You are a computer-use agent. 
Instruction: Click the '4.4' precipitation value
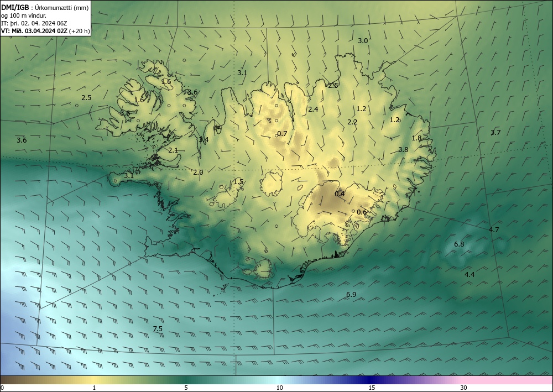coord(469,275)
